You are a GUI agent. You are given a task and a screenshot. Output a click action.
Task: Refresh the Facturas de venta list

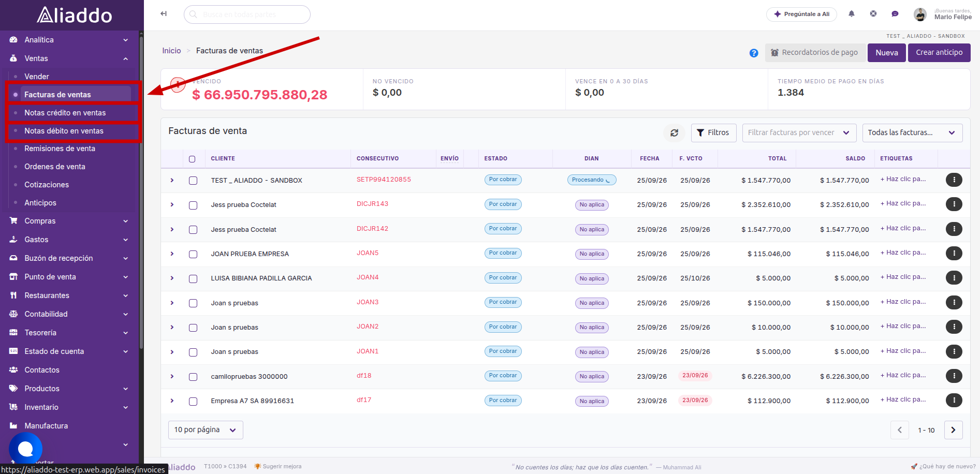(x=674, y=133)
